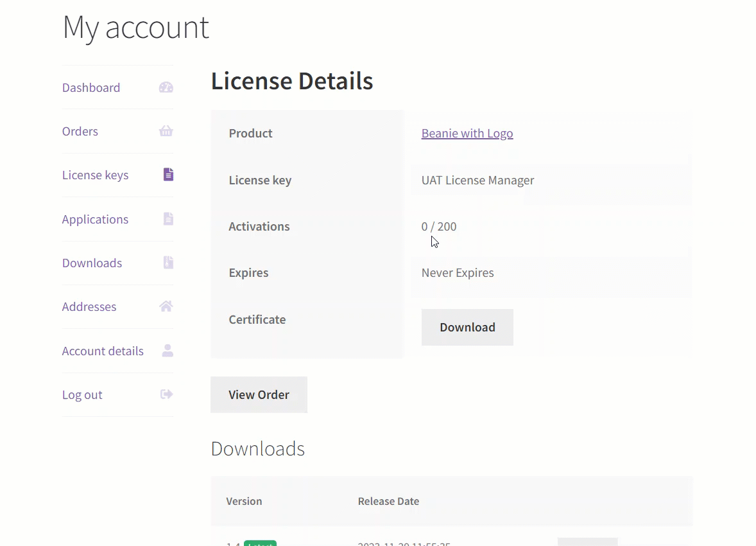Log out of the account
756x546 pixels.
click(x=82, y=394)
